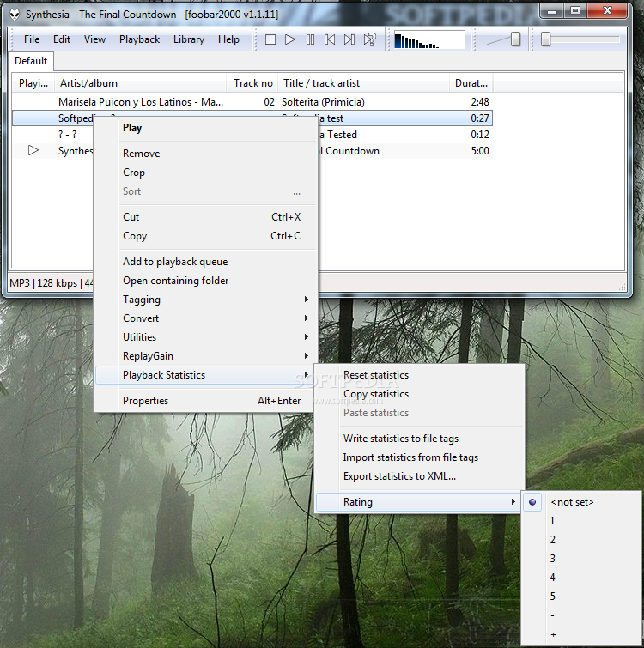
Task: Choose Remove in the context menu
Action: pos(205,154)
